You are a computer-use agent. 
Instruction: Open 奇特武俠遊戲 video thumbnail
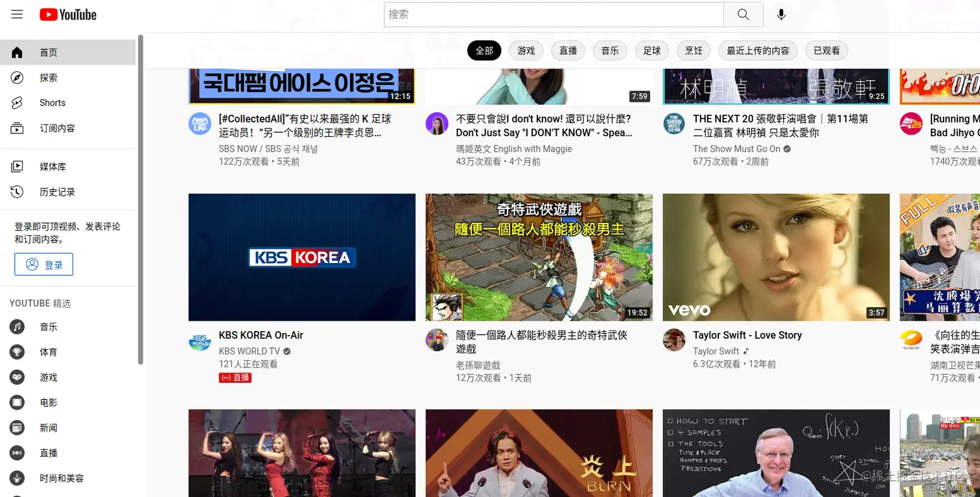[539, 257]
